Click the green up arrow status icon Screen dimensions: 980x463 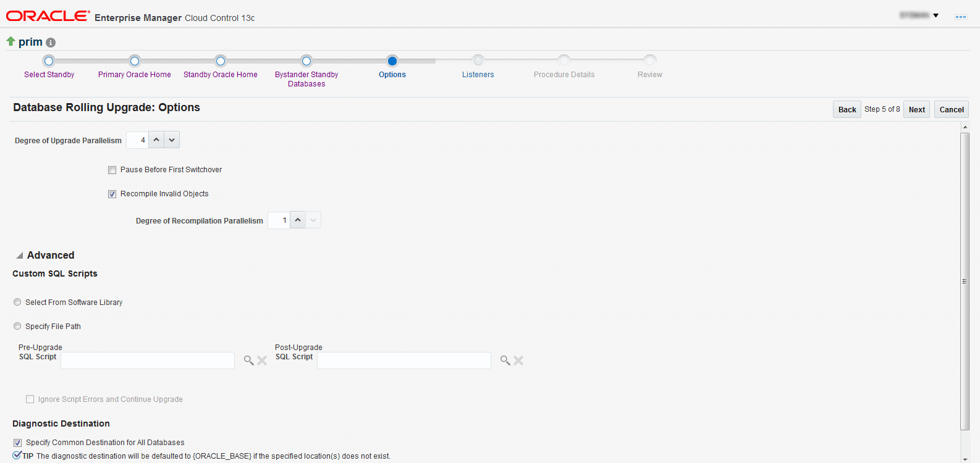pos(11,41)
